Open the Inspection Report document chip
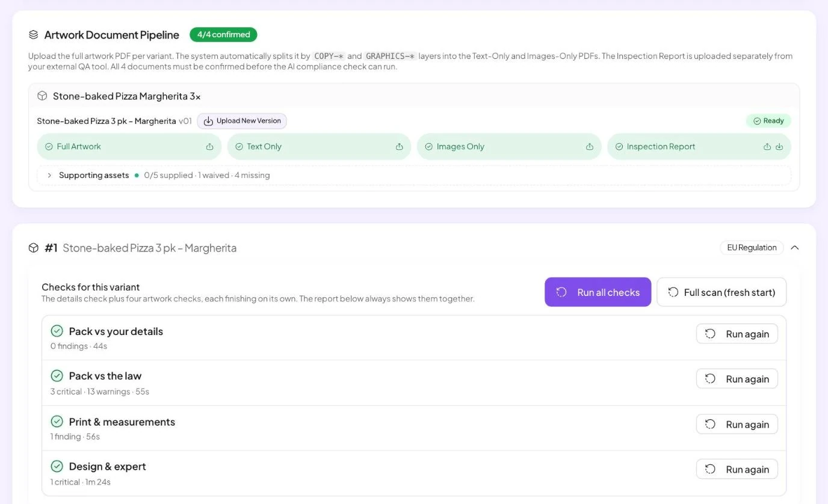The width and height of the screenshot is (828, 504). pos(699,147)
